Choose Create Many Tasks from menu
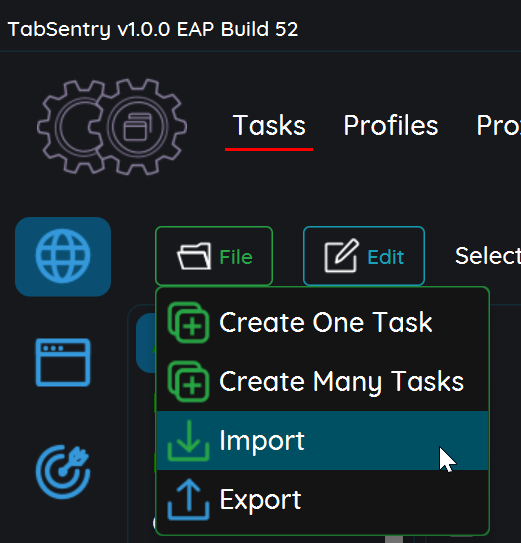This screenshot has width=521, height=543. [323, 382]
